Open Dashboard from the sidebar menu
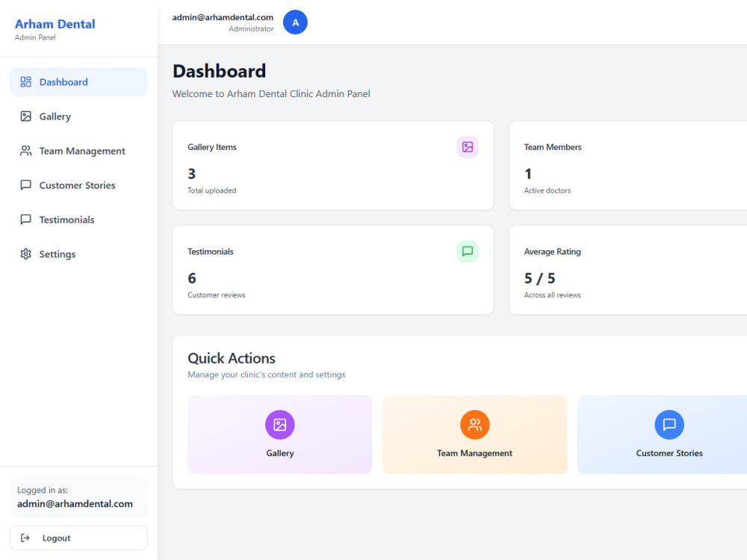Screen dimensions: 747x560 tap(78, 82)
